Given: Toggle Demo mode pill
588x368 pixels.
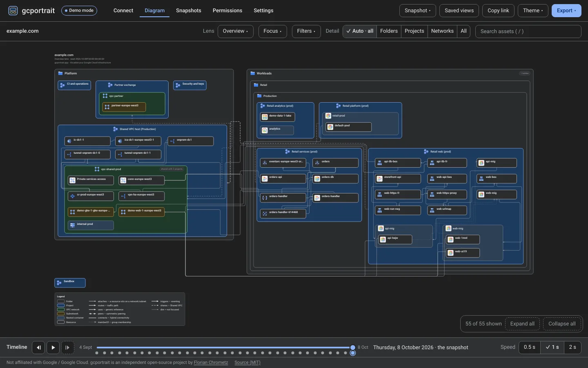Looking at the screenshot, I should tap(79, 11).
